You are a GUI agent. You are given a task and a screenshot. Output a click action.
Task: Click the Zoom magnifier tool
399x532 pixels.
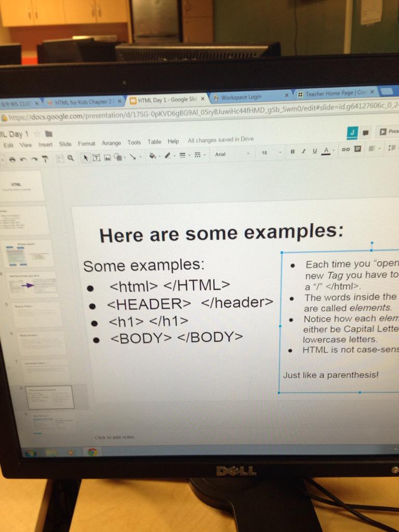[x=71, y=158]
